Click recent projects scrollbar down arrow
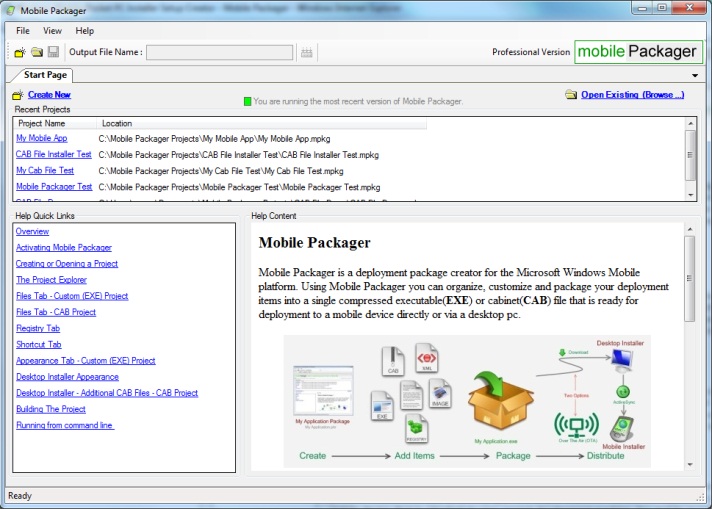The image size is (712, 509). click(x=690, y=195)
